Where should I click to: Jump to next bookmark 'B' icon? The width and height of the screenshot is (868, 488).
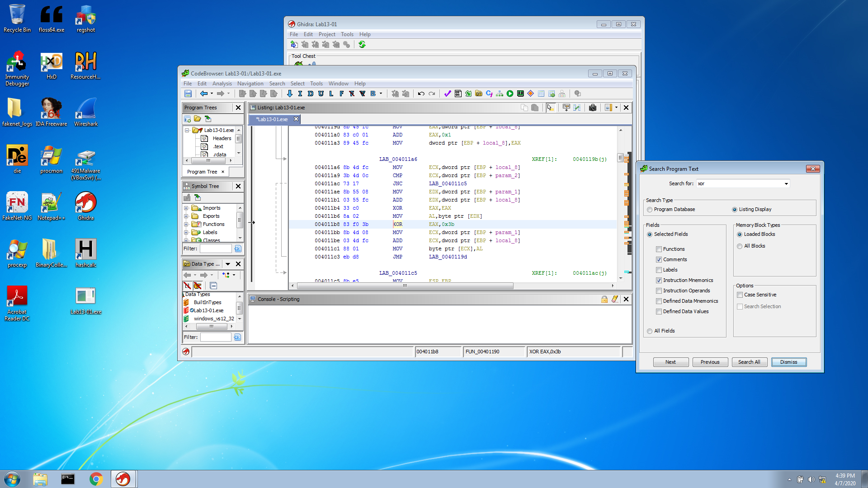tap(373, 94)
